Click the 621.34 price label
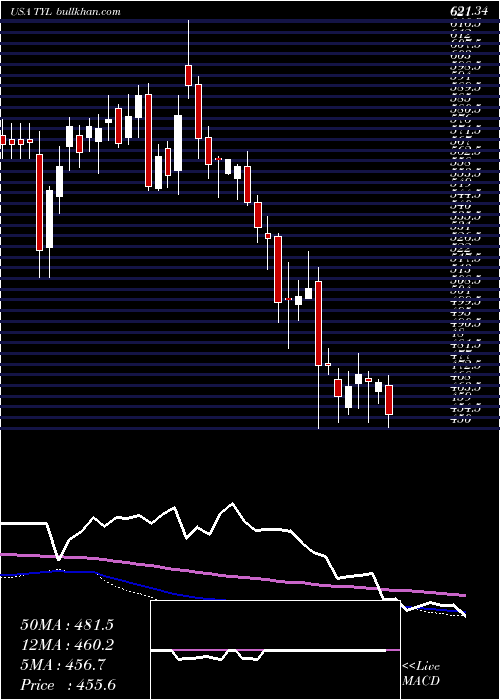The image size is (500, 700). coord(469,12)
